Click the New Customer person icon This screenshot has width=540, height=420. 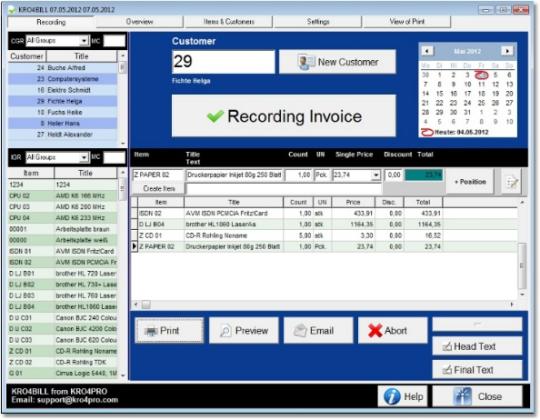306,62
